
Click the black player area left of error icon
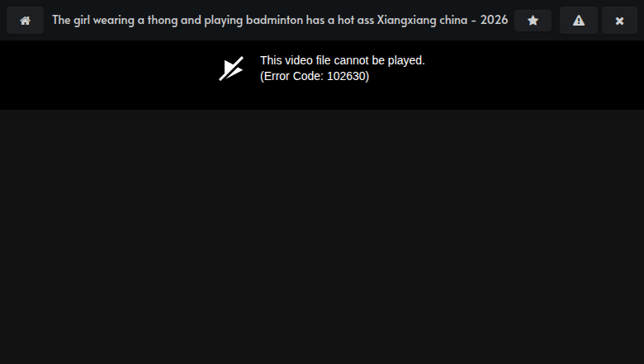107,74
